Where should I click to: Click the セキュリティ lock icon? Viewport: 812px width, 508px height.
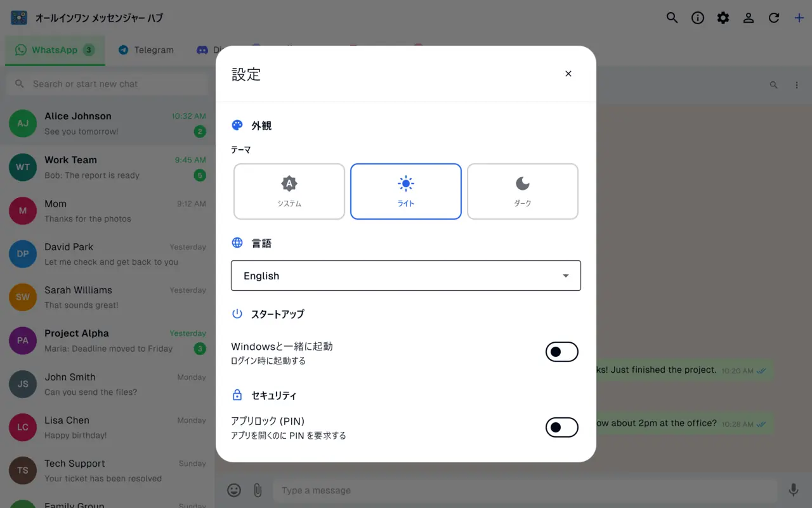(237, 395)
